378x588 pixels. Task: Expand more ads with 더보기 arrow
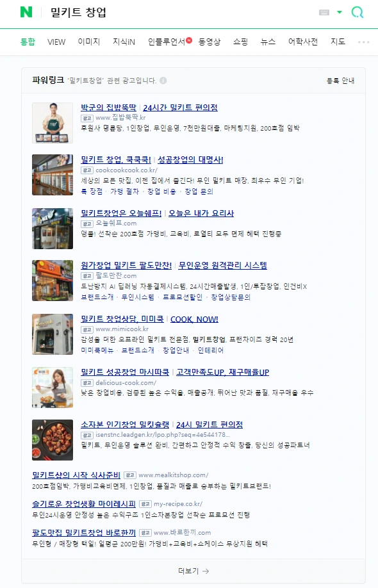pos(193,571)
